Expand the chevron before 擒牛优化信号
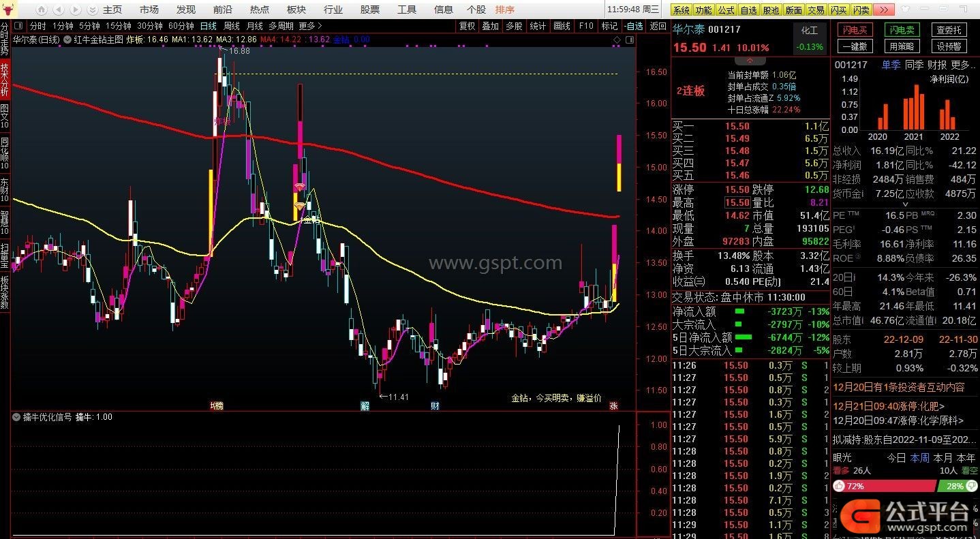 (x=16, y=417)
